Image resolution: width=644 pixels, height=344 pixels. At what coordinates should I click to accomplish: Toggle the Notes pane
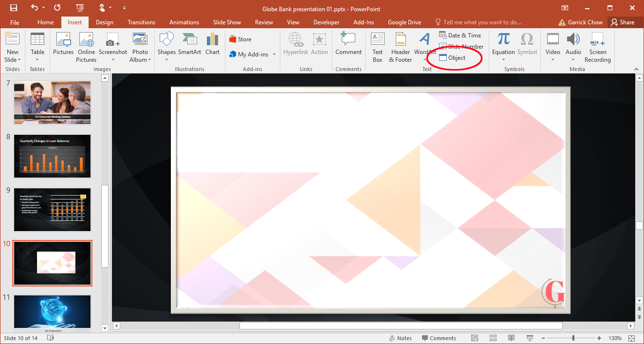click(400, 338)
